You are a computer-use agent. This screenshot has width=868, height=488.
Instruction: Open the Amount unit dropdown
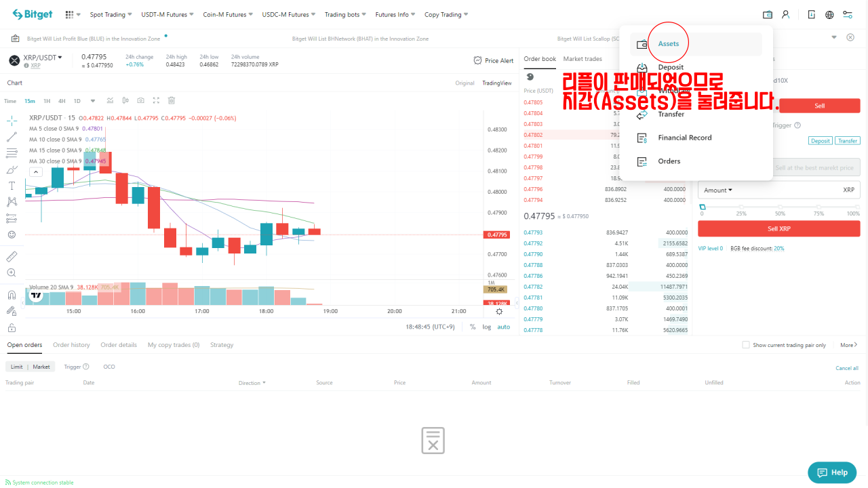click(718, 190)
